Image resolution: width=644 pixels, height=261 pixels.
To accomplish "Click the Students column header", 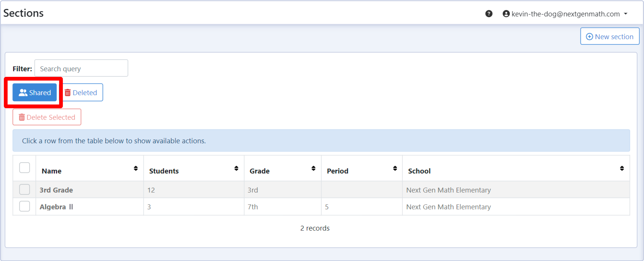I will (x=194, y=168).
